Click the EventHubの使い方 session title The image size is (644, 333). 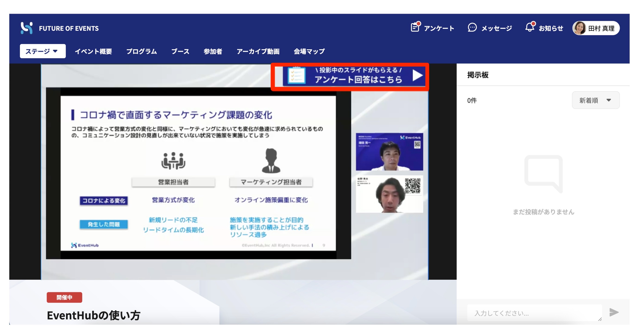[94, 315]
